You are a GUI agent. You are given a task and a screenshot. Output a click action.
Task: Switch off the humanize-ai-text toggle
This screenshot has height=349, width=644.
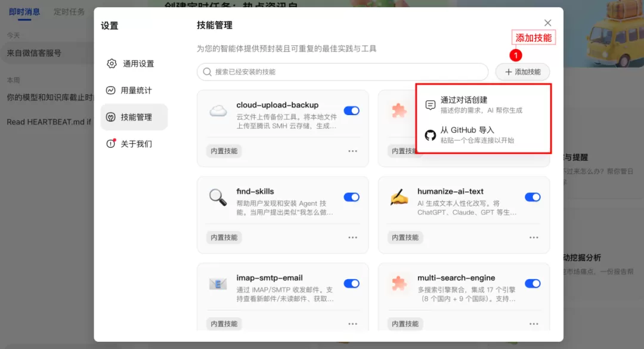click(x=532, y=197)
